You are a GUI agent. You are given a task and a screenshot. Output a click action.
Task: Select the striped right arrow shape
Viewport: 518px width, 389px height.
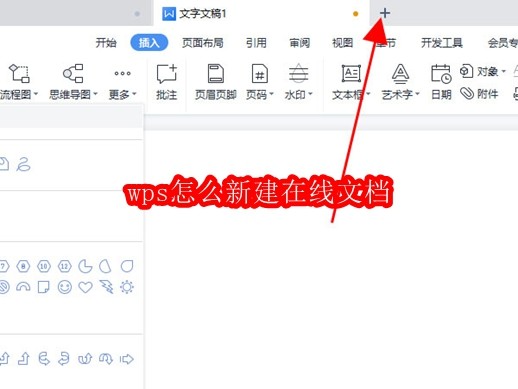[x=127, y=359]
